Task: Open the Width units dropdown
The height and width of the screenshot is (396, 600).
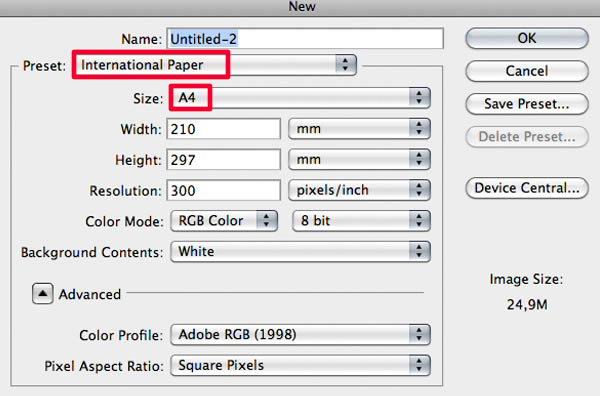Action: point(359,129)
